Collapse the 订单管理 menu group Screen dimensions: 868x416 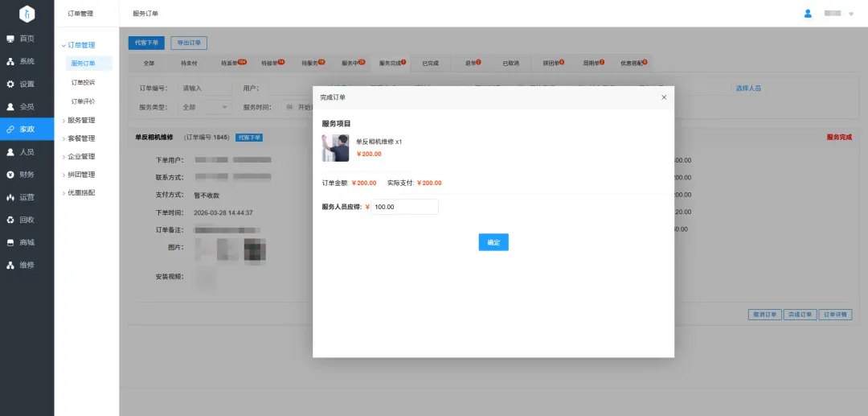(x=80, y=45)
